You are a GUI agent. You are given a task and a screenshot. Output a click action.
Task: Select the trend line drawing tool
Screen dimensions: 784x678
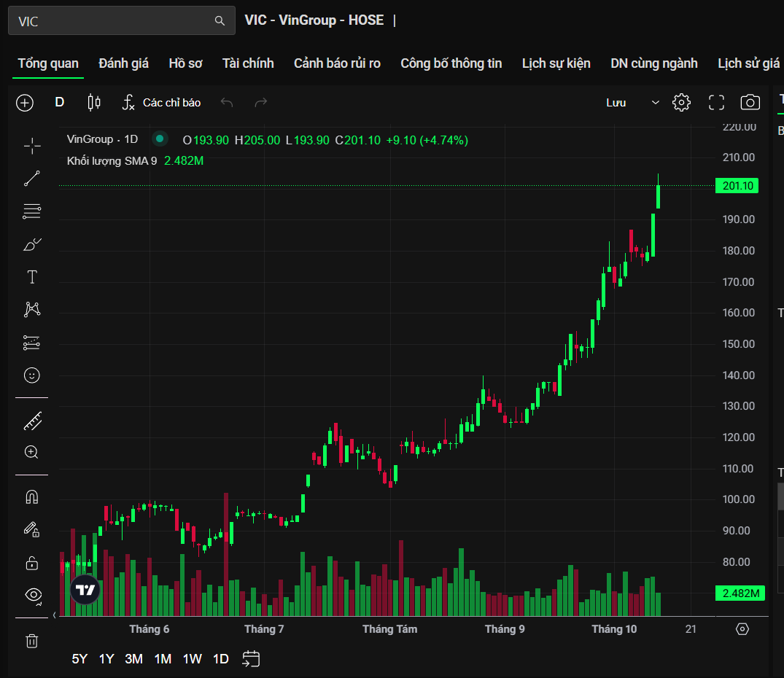click(x=32, y=179)
